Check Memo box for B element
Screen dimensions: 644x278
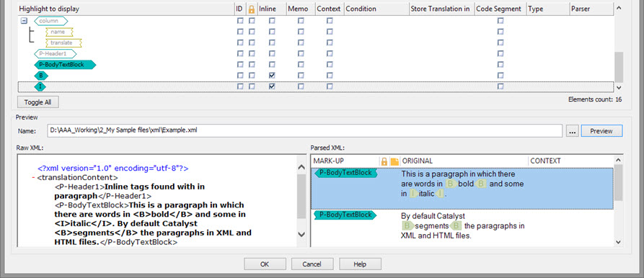click(x=301, y=76)
